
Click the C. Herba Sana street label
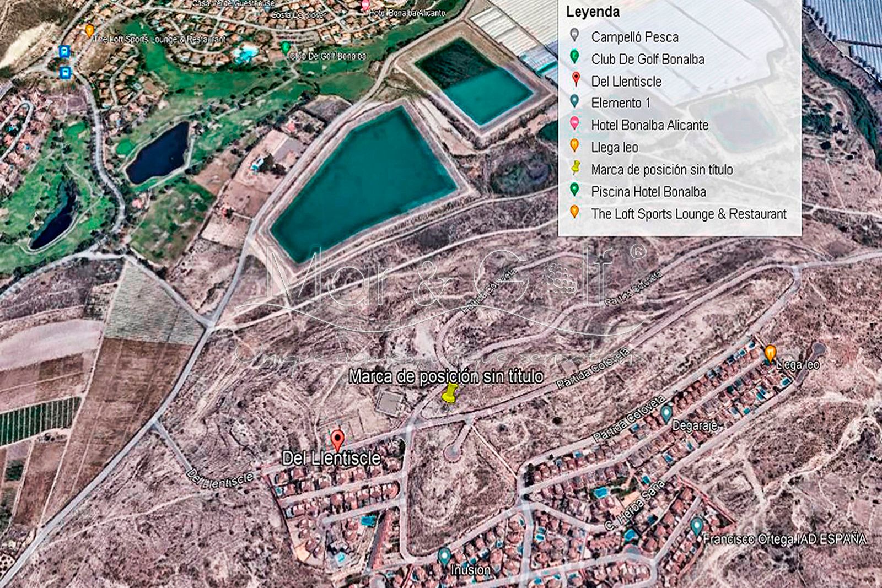click(x=634, y=505)
